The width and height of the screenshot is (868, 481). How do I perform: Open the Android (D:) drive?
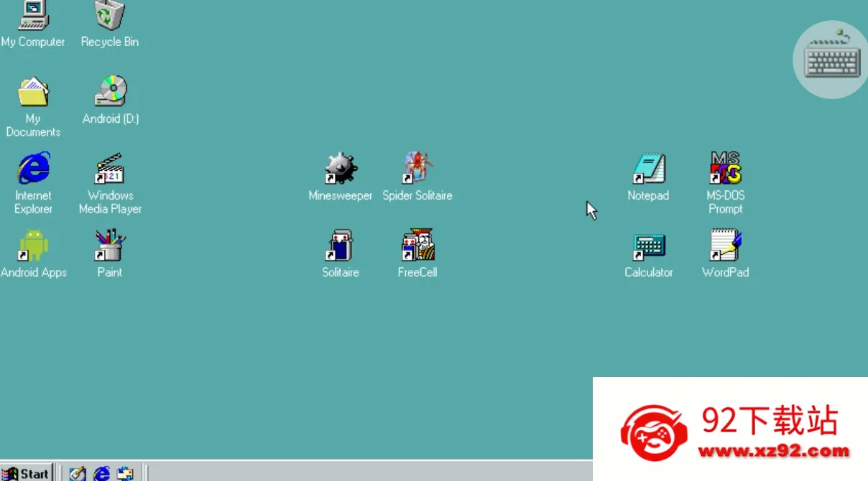109,93
